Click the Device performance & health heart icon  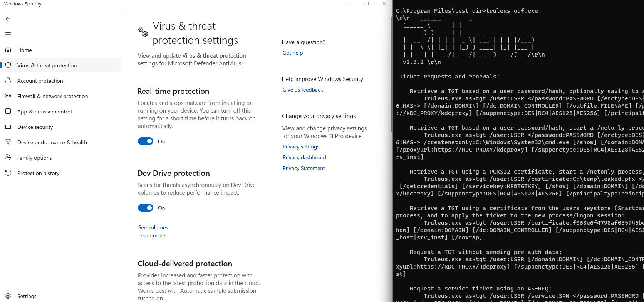click(x=8, y=142)
